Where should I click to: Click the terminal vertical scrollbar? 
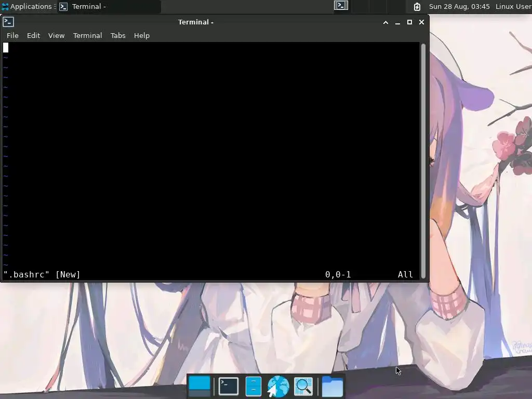(x=423, y=161)
